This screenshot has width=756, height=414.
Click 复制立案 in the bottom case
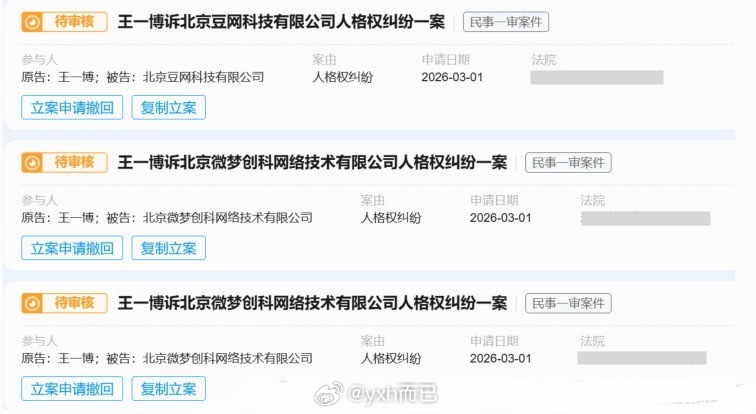[x=169, y=388]
